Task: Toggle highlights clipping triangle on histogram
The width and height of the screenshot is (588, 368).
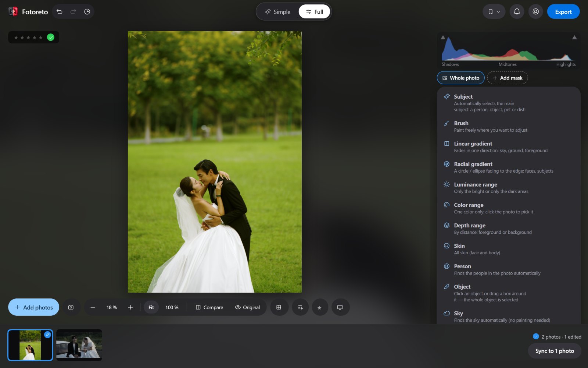Action: click(574, 38)
